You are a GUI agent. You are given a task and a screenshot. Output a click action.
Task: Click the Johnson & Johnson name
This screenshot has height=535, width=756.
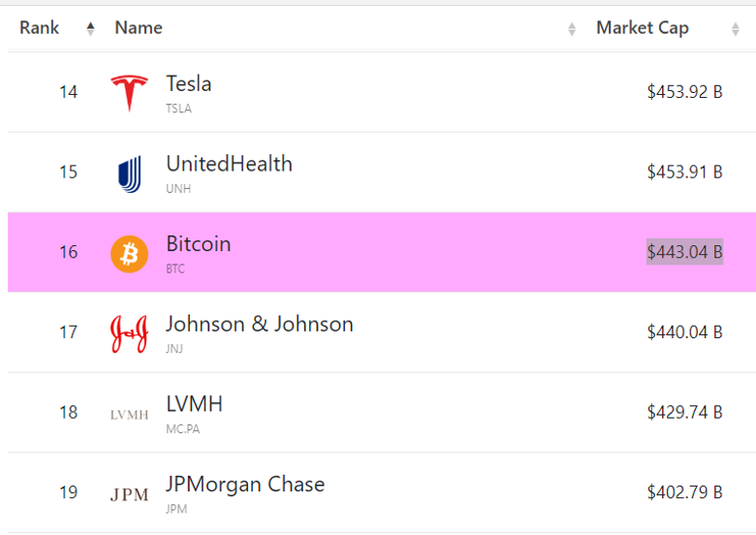(259, 325)
